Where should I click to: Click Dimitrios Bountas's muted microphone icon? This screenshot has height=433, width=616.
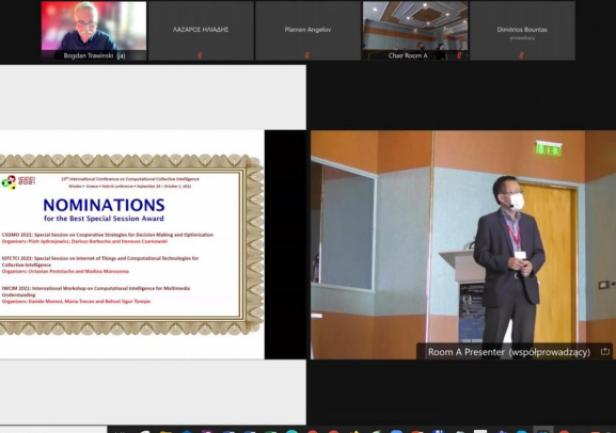(521, 56)
